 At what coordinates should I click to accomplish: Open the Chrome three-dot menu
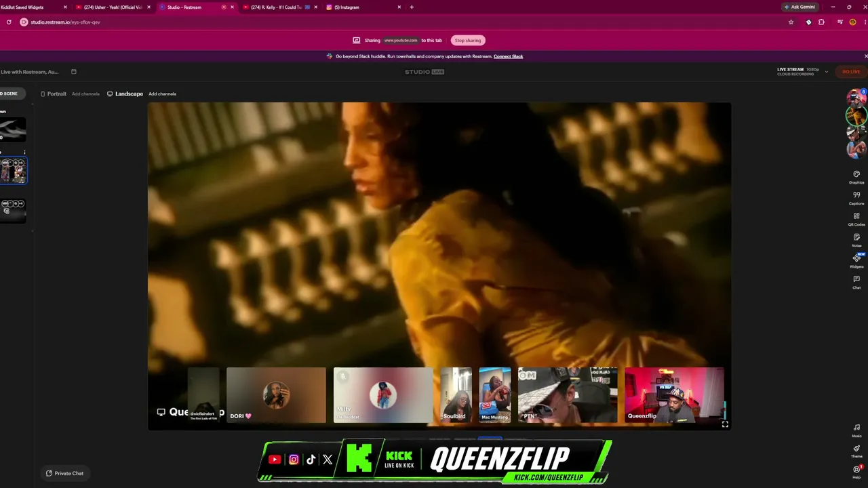[x=864, y=22]
